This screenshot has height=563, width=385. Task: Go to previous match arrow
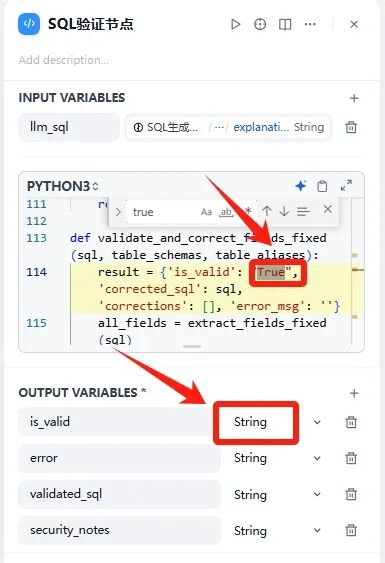[266, 211]
